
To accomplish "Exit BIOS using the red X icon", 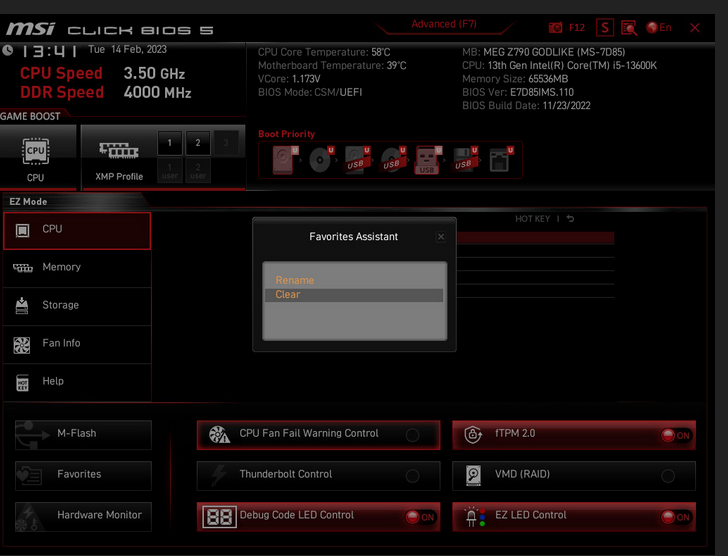I will pos(695,28).
